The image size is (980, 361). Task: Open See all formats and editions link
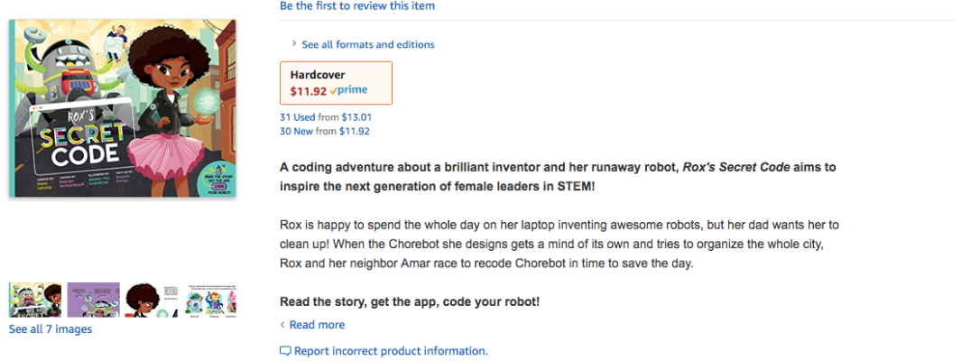[367, 44]
